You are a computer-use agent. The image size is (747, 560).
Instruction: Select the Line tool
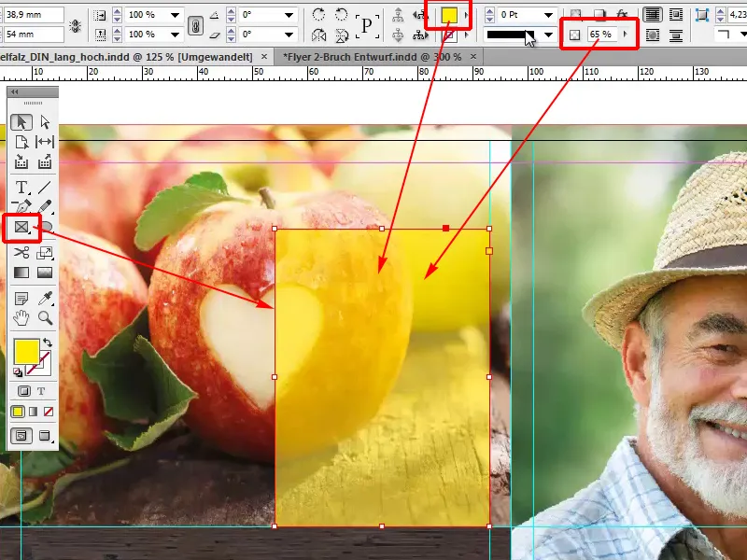coord(45,188)
